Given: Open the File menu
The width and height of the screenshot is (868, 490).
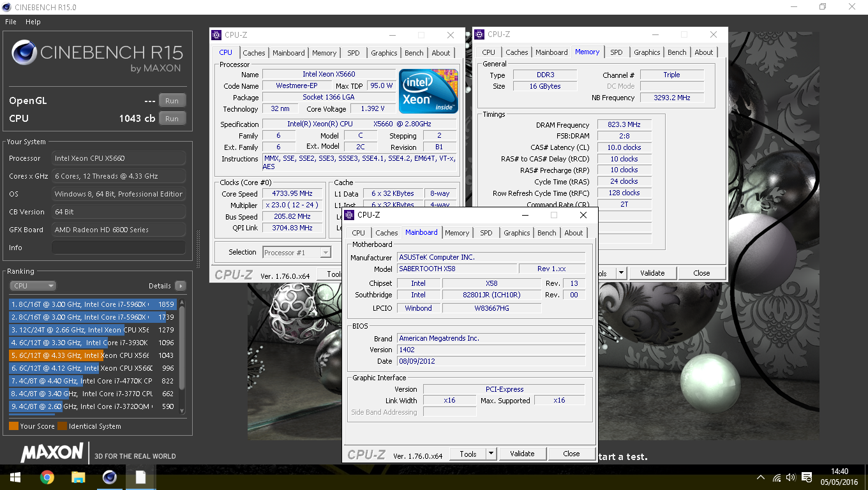Looking at the screenshot, I should (10, 22).
